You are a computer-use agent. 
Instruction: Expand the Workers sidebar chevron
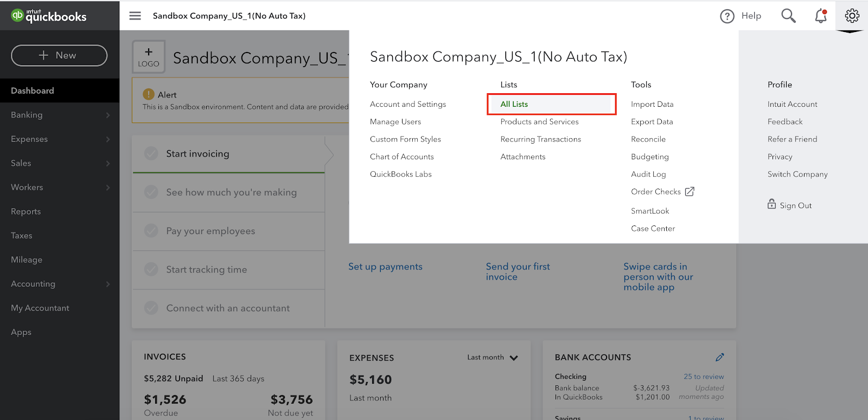tap(108, 188)
